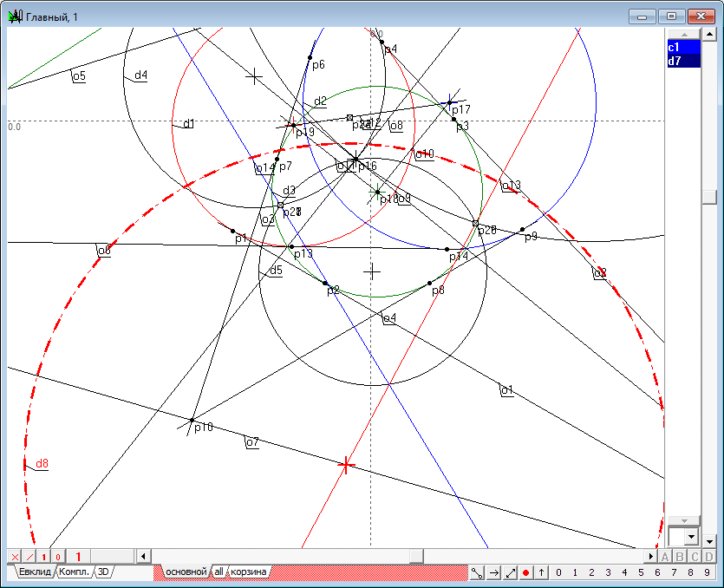The width and height of the screenshot is (724, 588).
Task: Select point p8
Action: 429,283
